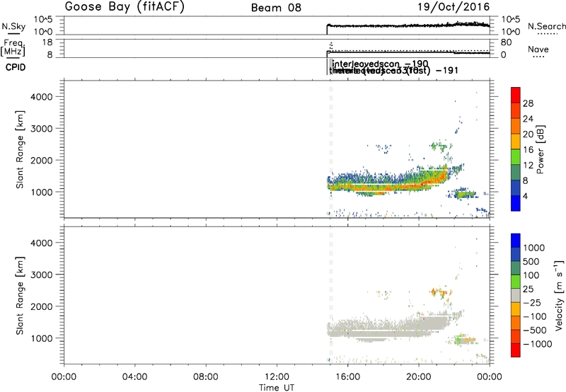
Task: Click the yellow −100 to −25 Velocity segment
Action: click(516, 309)
